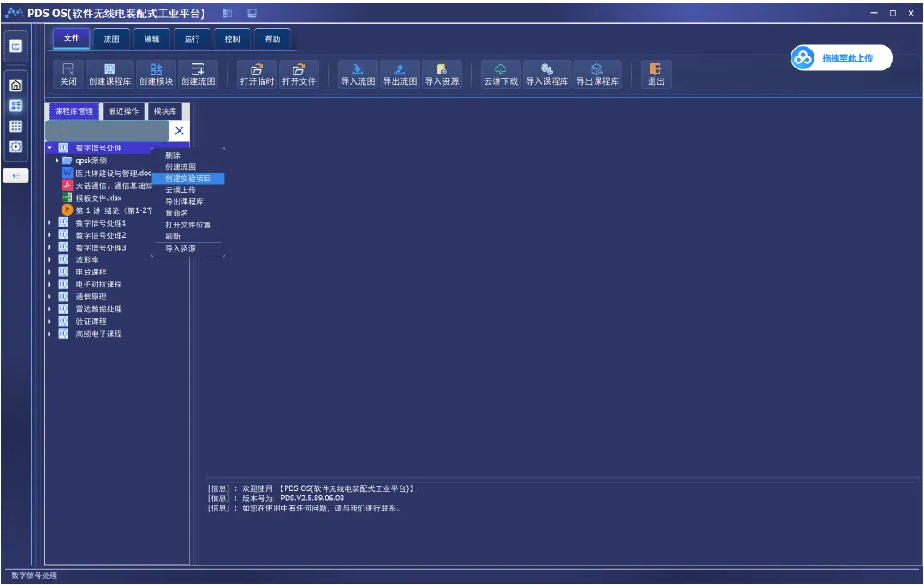Click 打开临时 in the toolbar
The image size is (924, 585).
[257, 74]
